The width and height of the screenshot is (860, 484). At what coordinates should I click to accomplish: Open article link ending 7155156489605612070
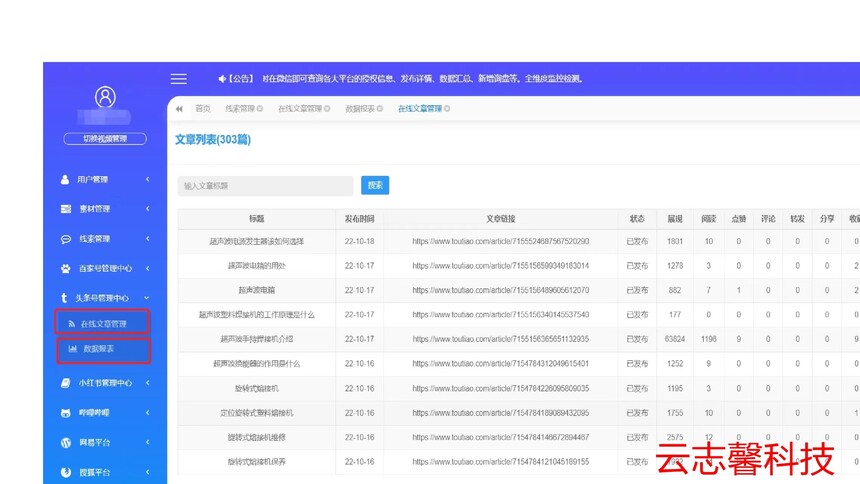coord(501,290)
